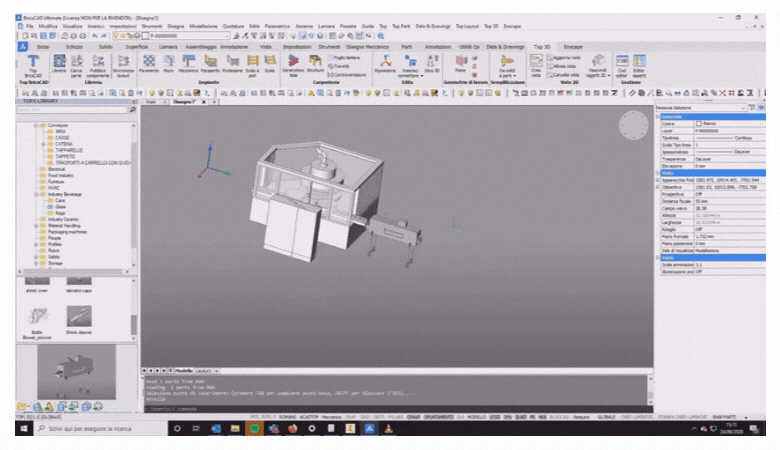780x450 pixels.
Task: Select the Muro wall tool
Action: pyautogui.click(x=168, y=63)
